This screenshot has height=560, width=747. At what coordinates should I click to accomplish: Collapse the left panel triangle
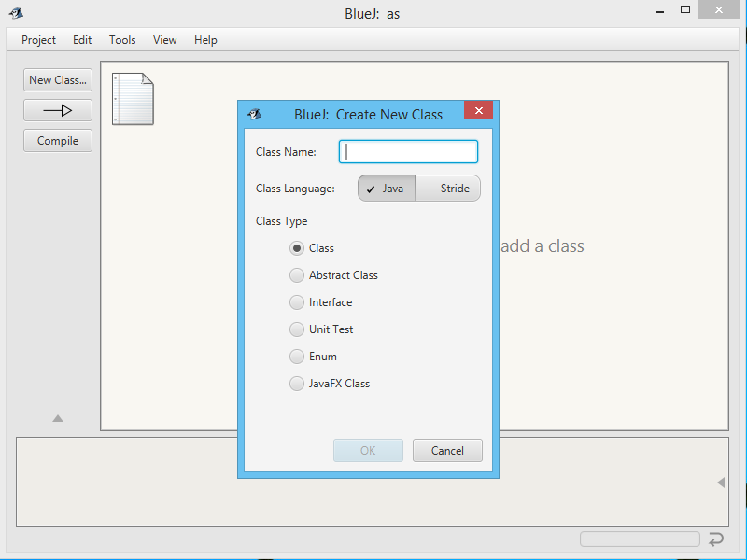click(x=58, y=419)
